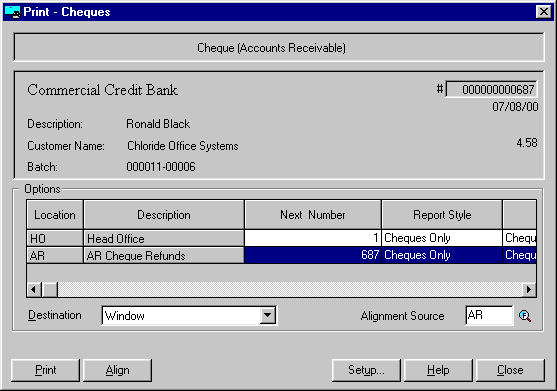The image size is (557, 391).
Task: Click the Destination field showing Window
Action: coord(189,315)
